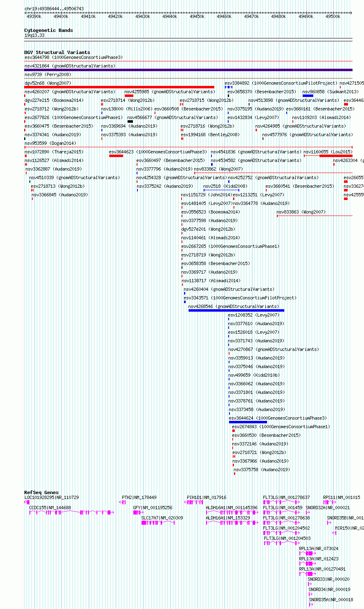Click the SNORD35A NR_000018 gene glyph
The image size is (364, 609).
tap(311, 605)
